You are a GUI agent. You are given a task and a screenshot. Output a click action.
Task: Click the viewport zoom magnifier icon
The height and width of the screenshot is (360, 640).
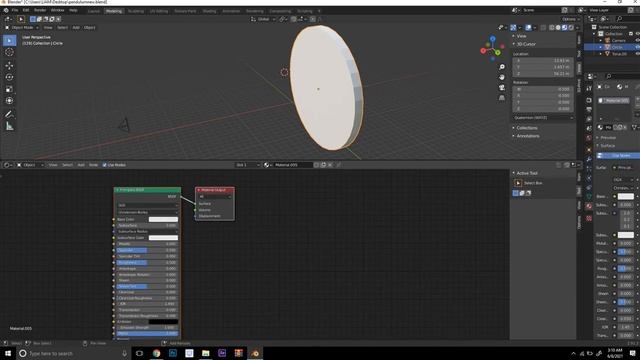click(x=502, y=67)
